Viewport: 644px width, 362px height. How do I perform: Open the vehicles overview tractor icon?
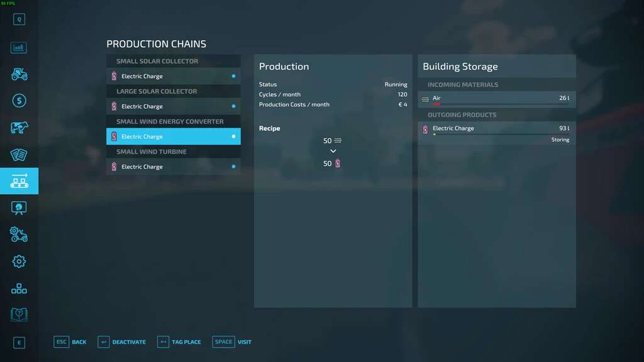click(19, 74)
